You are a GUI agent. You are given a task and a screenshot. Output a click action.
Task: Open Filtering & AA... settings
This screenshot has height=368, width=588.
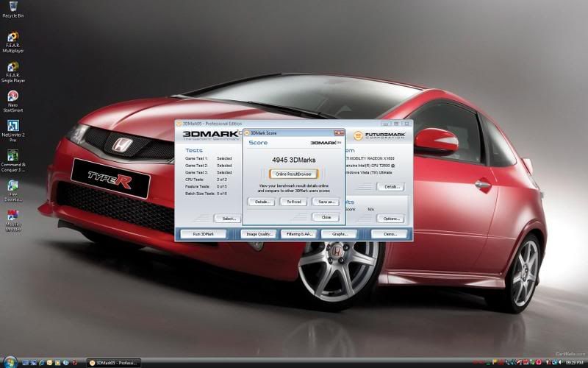click(x=299, y=234)
